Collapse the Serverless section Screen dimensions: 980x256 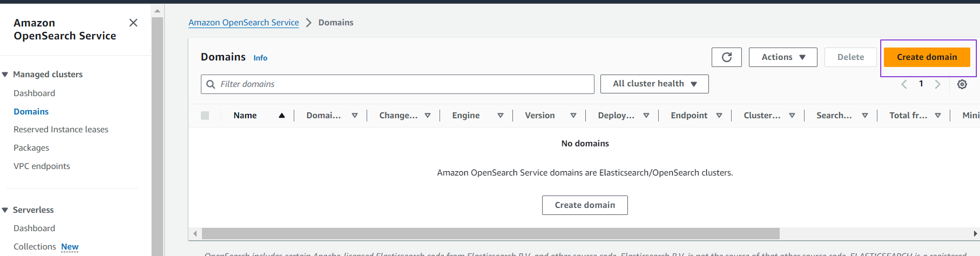5,210
